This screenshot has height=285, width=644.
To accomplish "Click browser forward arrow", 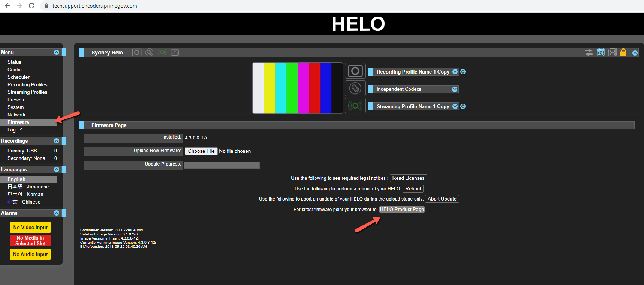I will (x=19, y=6).
